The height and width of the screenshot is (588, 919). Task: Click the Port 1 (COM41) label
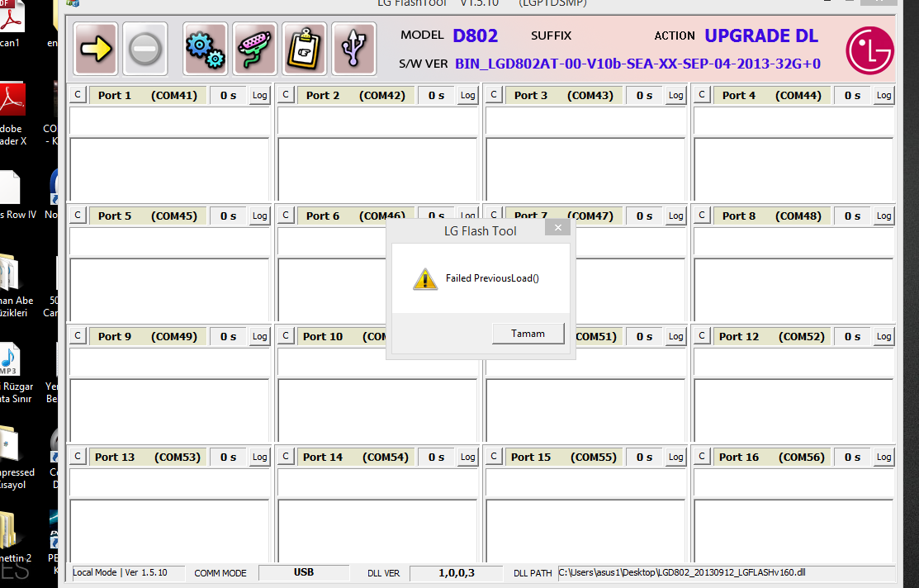pos(148,96)
